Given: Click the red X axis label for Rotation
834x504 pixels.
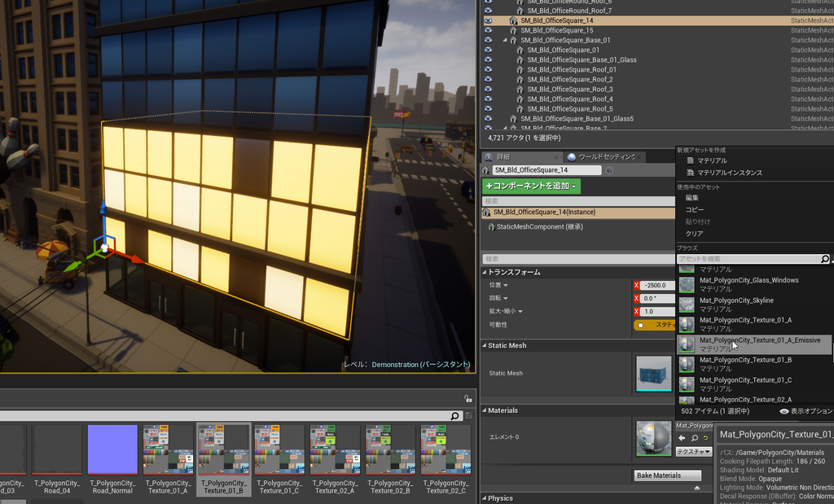Looking at the screenshot, I should (636, 298).
